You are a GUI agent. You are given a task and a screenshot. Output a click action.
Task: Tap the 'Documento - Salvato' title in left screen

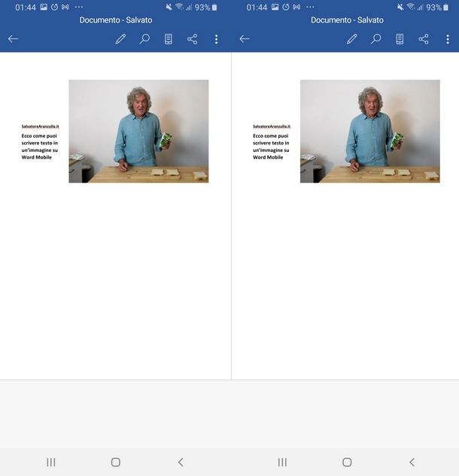(116, 20)
